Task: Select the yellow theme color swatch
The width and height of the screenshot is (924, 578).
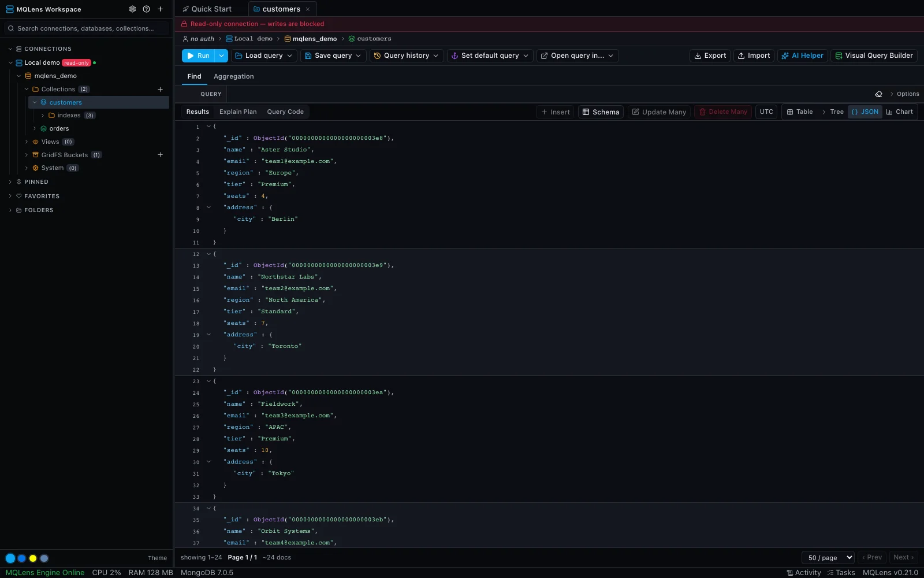Action: [x=33, y=558]
